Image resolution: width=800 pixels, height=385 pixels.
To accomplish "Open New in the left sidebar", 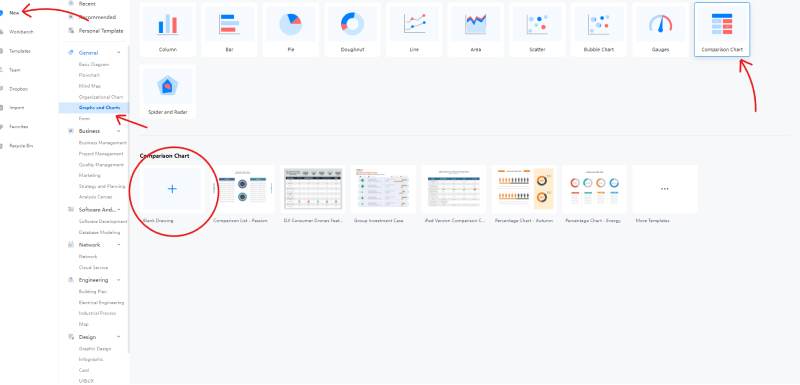I will (x=14, y=13).
